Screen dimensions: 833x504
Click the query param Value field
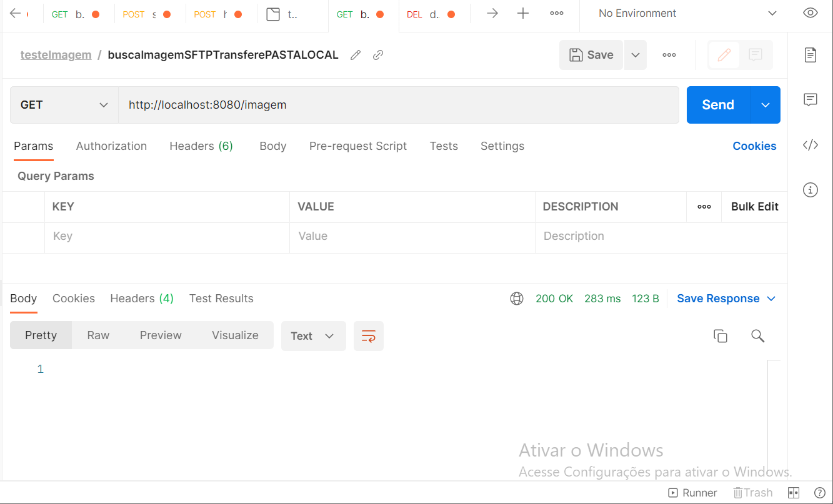[x=412, y=237]
